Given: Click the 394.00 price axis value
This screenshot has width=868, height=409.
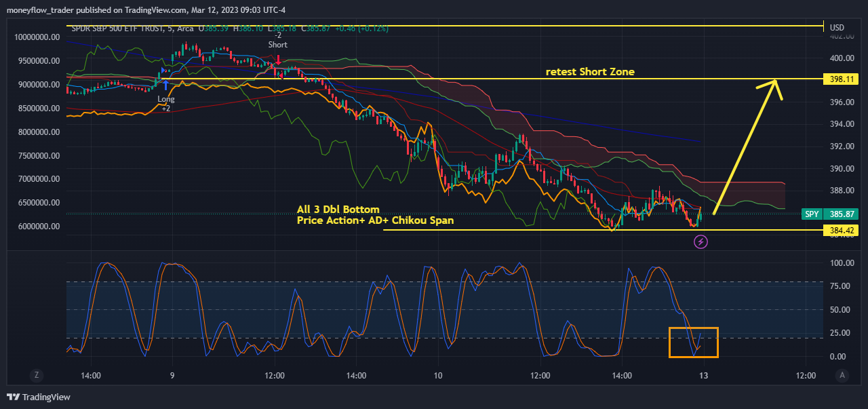Looking at the screenshot, I should click(x=842, y=124).
